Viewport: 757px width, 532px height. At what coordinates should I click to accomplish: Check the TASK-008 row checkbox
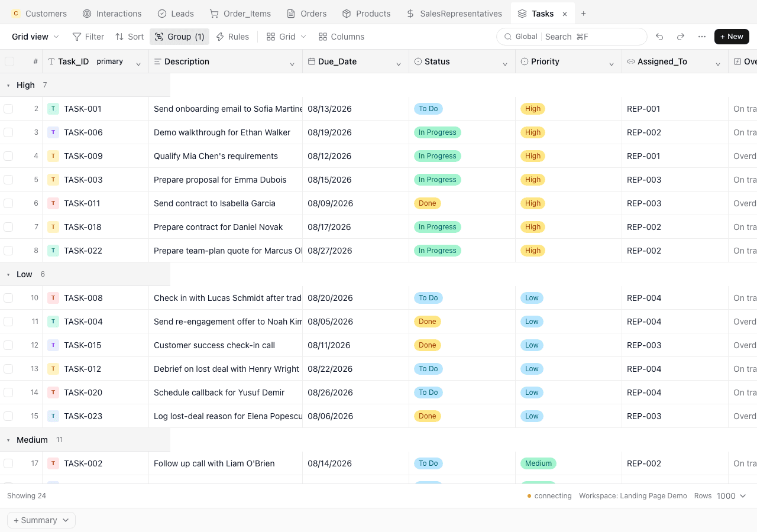coord(8,298)
